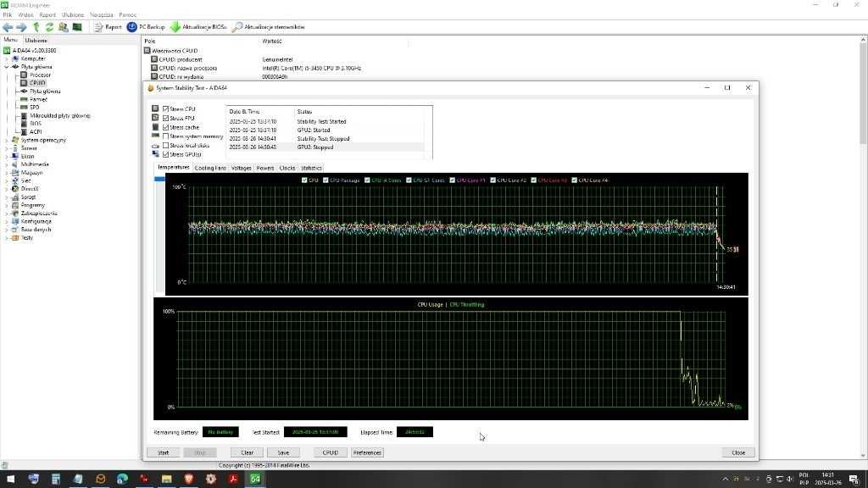The image size is (868, 488).
Task: Click the Back arrow in AIDA64 toolbar
Action: [8, 27]
